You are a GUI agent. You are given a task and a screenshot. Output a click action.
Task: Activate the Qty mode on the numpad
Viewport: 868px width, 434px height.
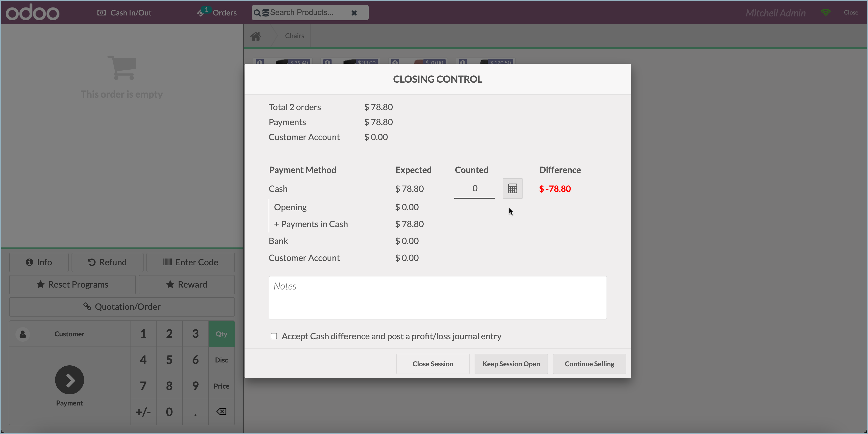pyautogui.click(x=221, y=334)
